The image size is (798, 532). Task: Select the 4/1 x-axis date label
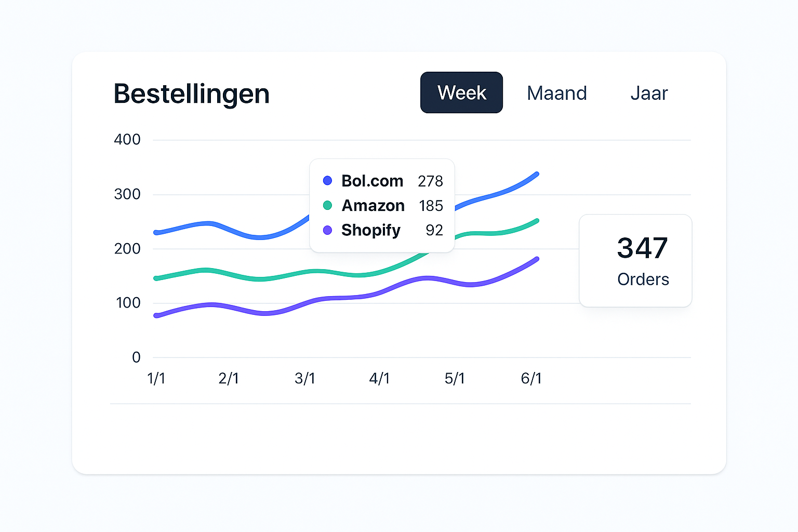[x=379, y=378]
